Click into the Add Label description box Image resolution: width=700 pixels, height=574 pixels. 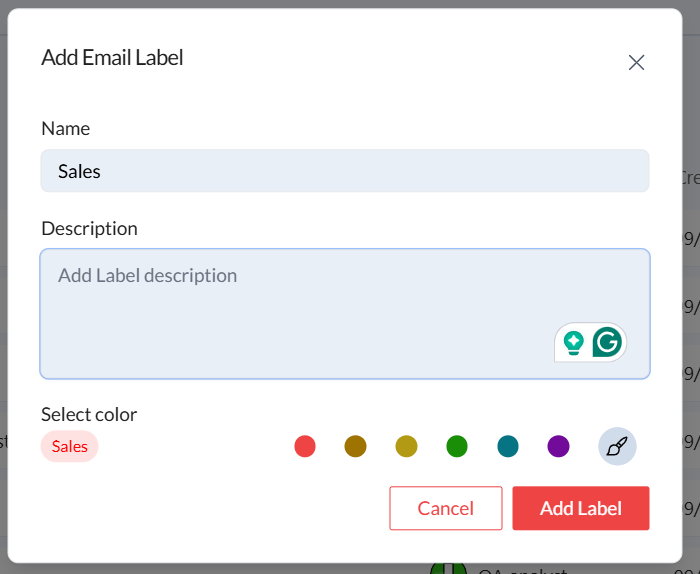300,310
